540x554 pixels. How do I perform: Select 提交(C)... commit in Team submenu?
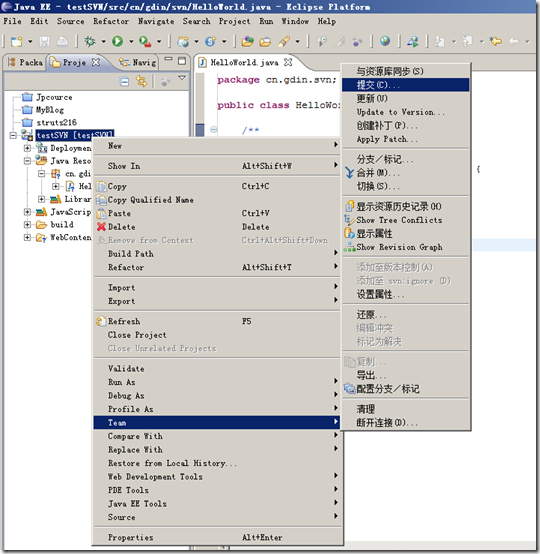tap(405, 85)
